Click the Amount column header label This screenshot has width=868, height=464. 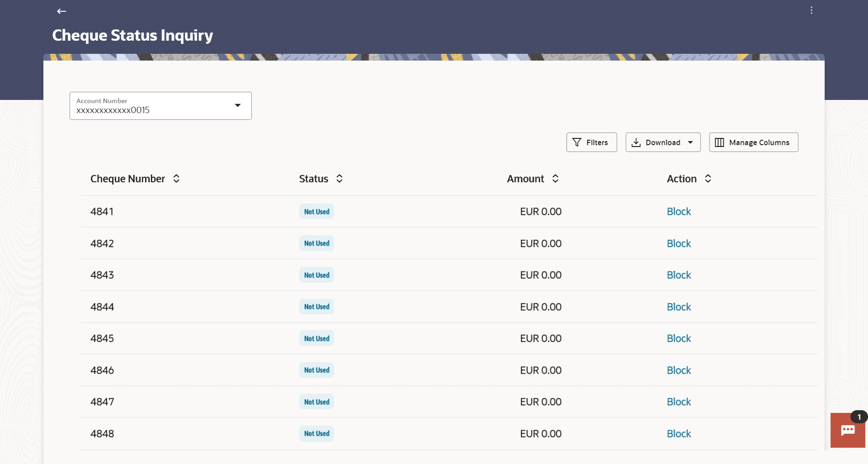[525, 179]
